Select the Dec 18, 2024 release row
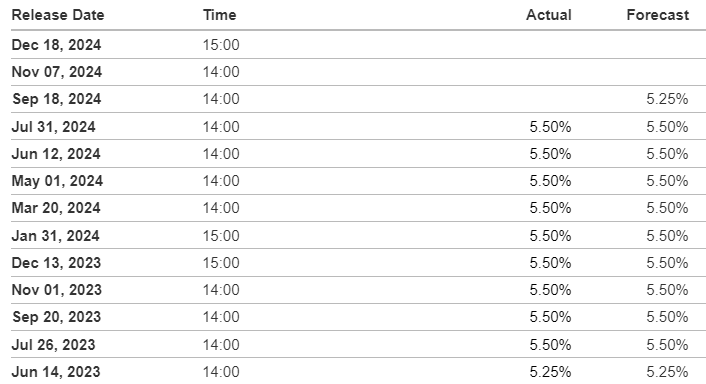This screenshot has width=706, height=384. tap(358, 45)
